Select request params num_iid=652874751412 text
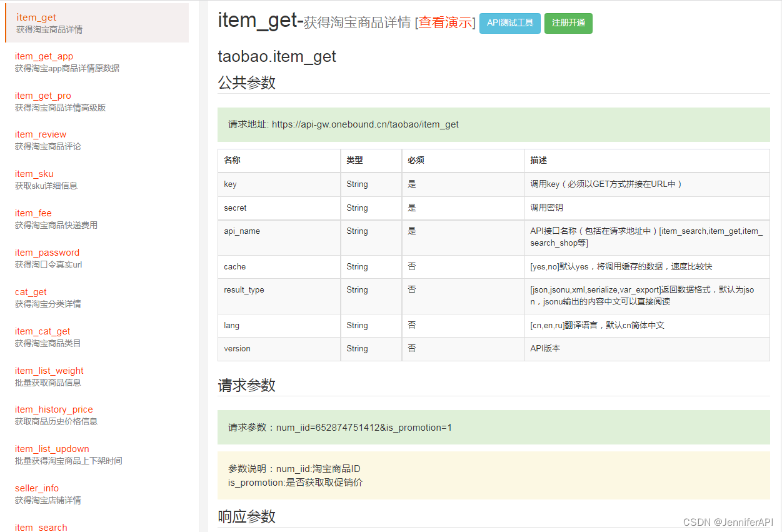This screenshot has width=782, height=532. click(339, 428)
